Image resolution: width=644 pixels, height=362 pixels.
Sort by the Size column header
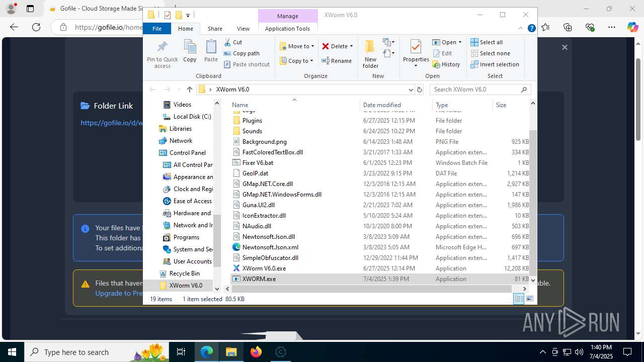point(511,105)
